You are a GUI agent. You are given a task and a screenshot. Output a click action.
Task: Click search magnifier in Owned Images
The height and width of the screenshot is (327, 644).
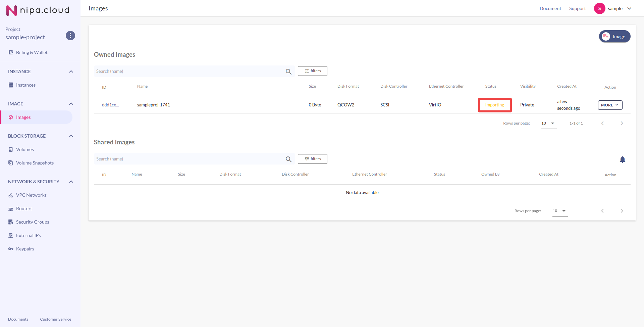[288, 72]
